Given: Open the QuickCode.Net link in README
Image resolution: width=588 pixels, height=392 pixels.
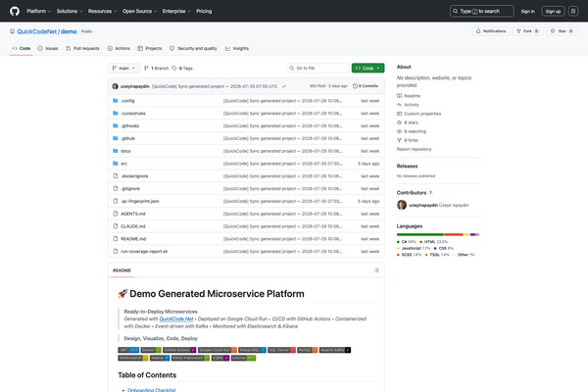Looking at the screenshot, I should point(176,318).
